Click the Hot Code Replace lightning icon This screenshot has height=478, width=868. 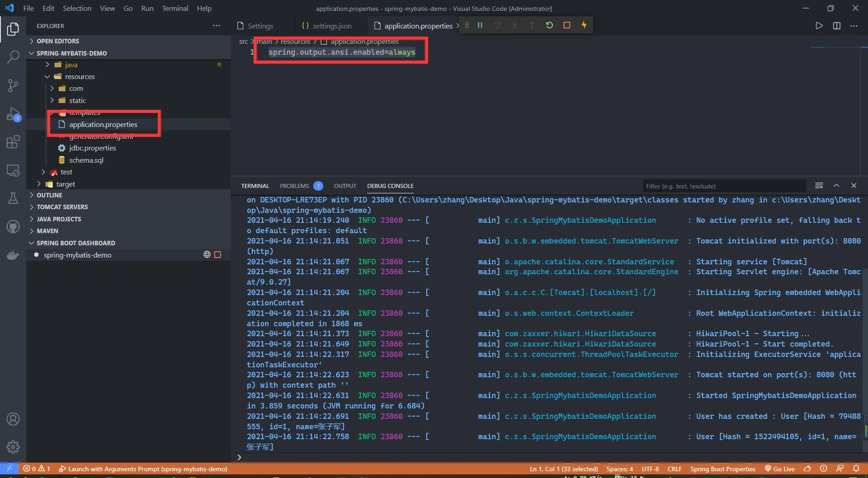point(584,25)
